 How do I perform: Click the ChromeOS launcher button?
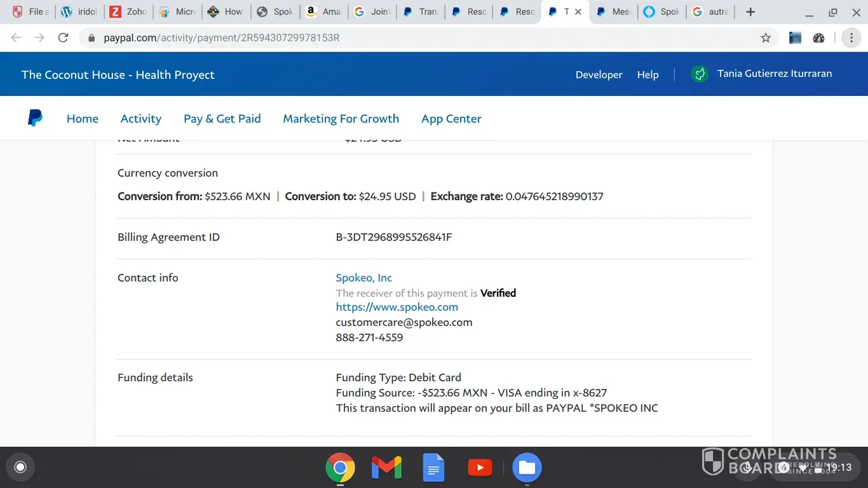click(20, 468)
